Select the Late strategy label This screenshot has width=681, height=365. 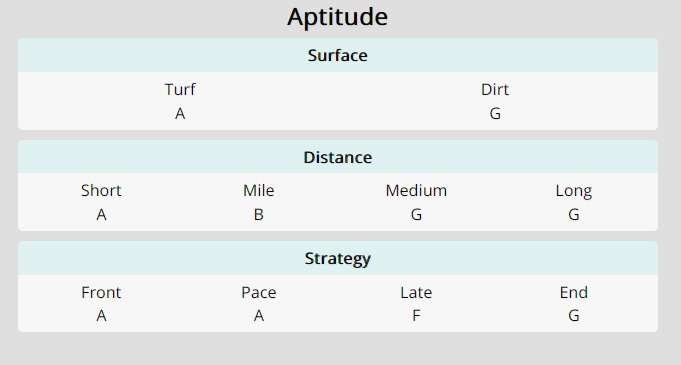coord(416,292)
